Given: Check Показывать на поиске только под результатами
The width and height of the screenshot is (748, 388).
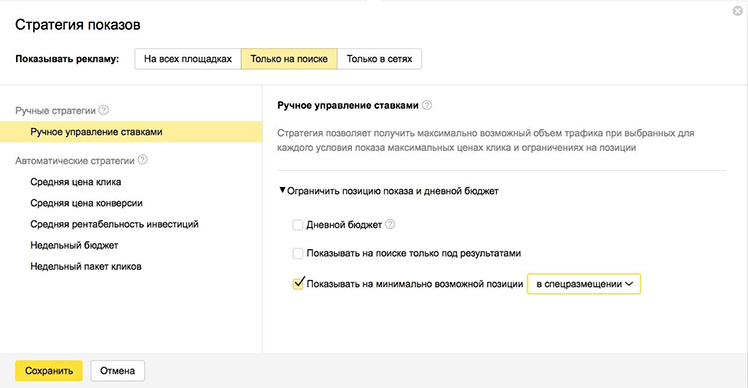Looking at the screenshot, I should coord(298,253).
